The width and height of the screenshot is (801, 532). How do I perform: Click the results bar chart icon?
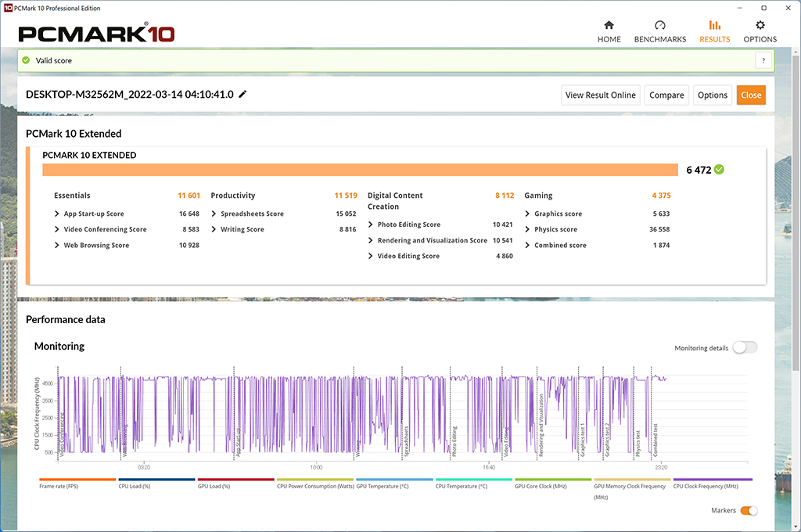pos(715,25)
